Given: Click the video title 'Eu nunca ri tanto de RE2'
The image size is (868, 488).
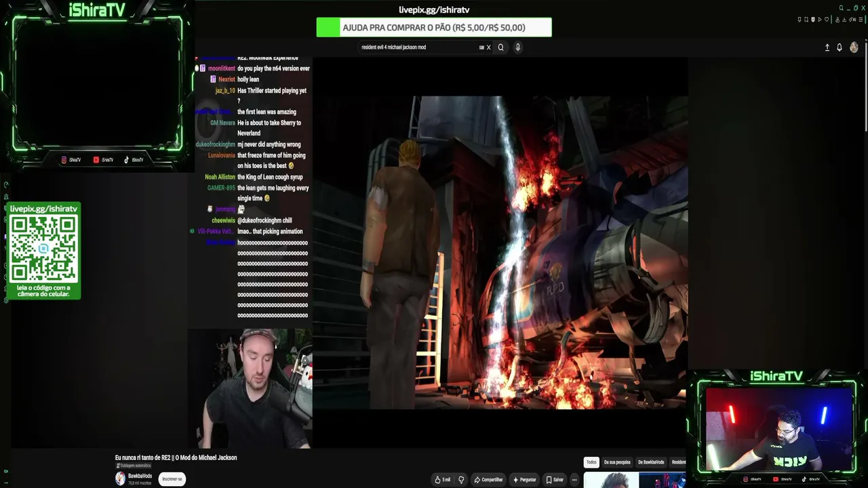Looking at the screenshot, I should (x=176, y=458).
